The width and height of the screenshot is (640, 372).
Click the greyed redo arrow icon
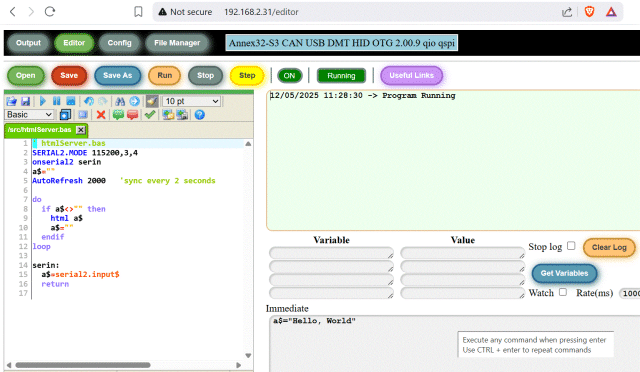102,101
